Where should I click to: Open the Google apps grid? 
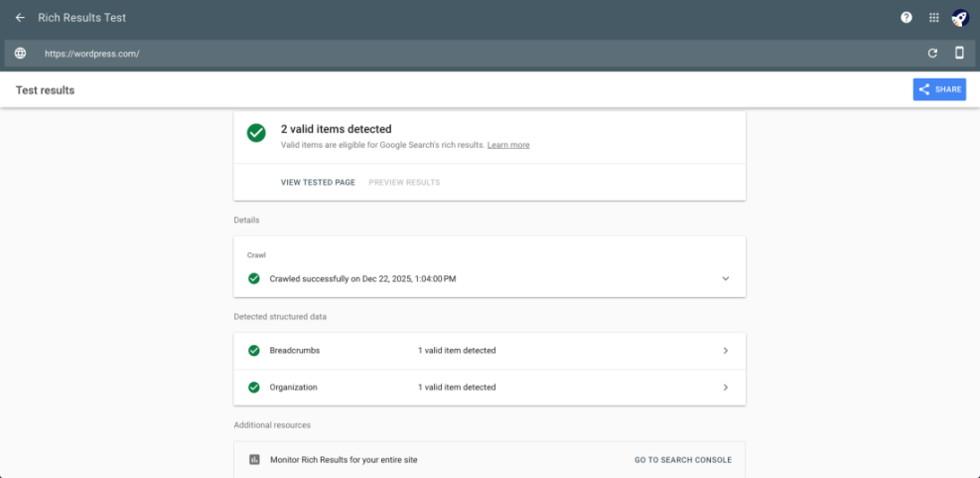coord(933,18)
